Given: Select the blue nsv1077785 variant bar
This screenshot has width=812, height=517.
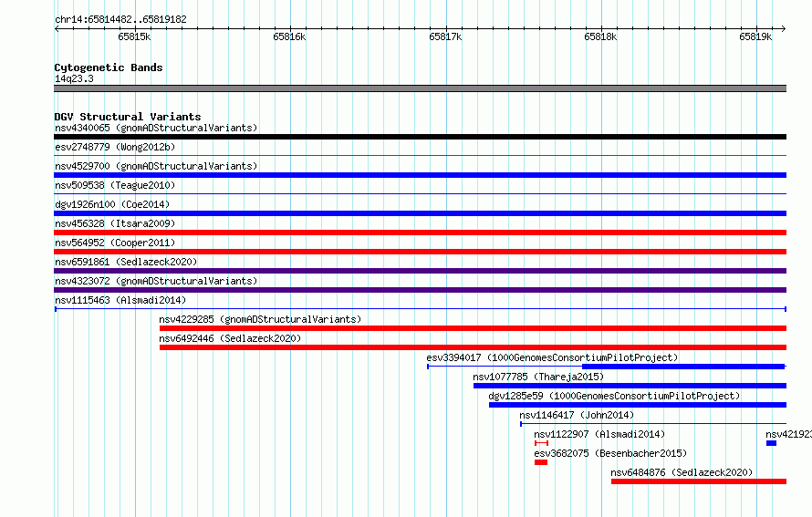Looking at the screenshot, I should (630, 386).
